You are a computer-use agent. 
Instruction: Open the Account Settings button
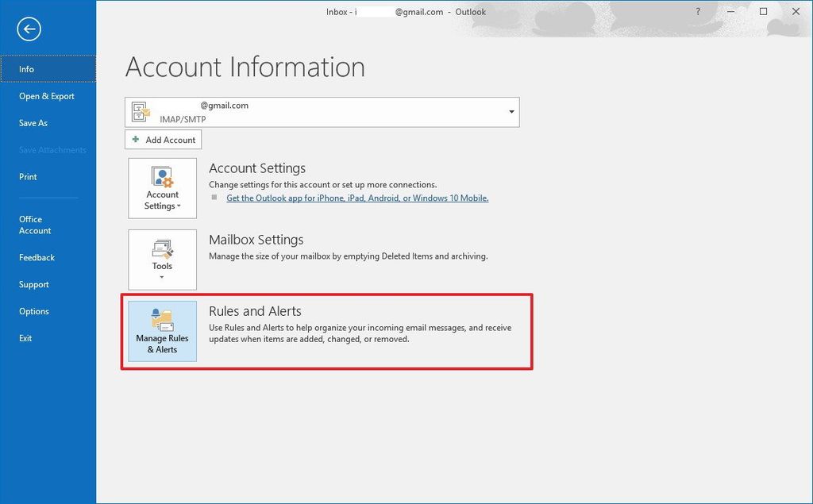162,188
